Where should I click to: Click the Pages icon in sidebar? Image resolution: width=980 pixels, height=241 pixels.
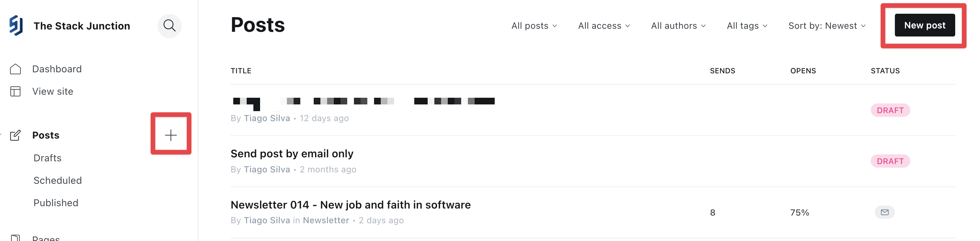coord(15,238)
